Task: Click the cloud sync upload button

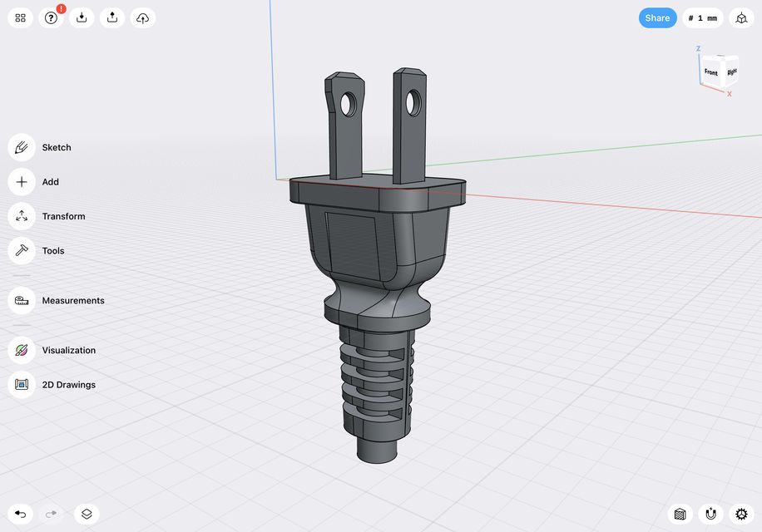Action: tap(142, 17)
